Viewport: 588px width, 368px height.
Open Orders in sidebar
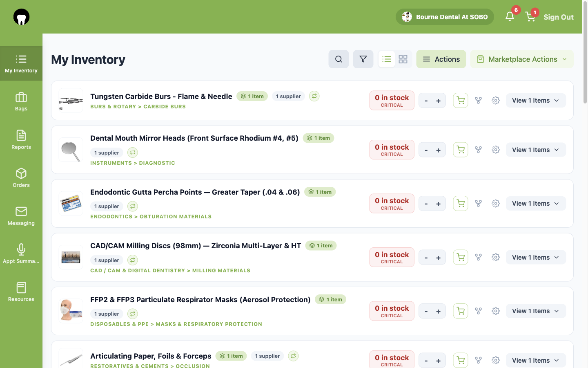click(x=21, y=178)
